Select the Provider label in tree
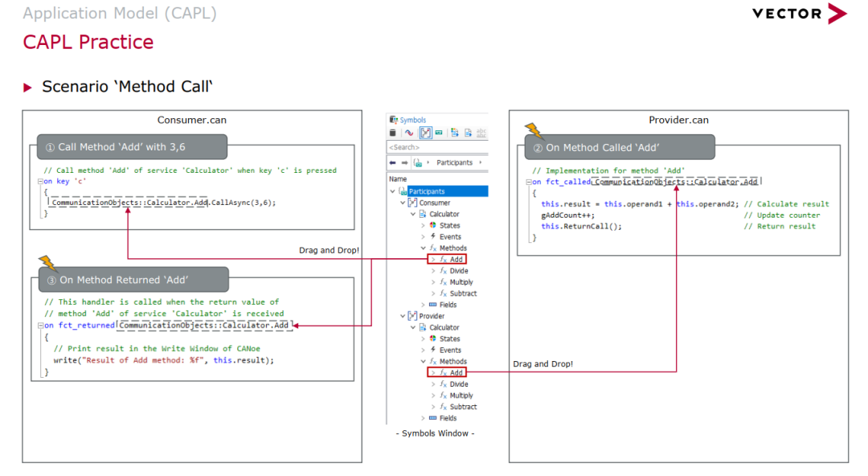 tap(432, 316)
